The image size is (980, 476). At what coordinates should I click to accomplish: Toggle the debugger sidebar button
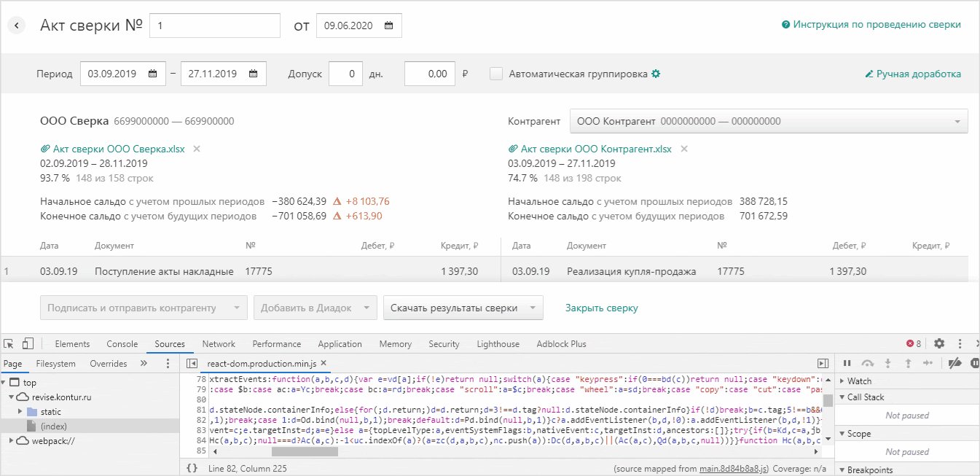point(823,363)
